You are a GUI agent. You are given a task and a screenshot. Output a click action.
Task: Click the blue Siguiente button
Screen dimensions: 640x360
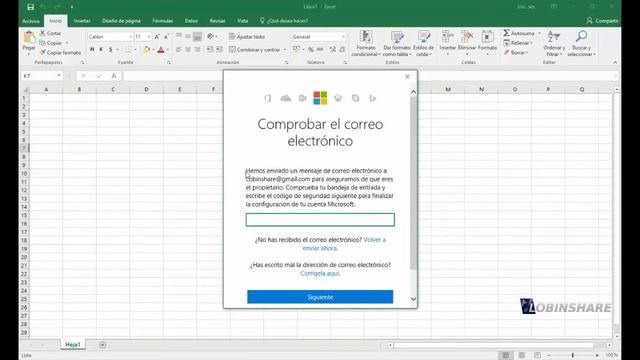point(320,297)
